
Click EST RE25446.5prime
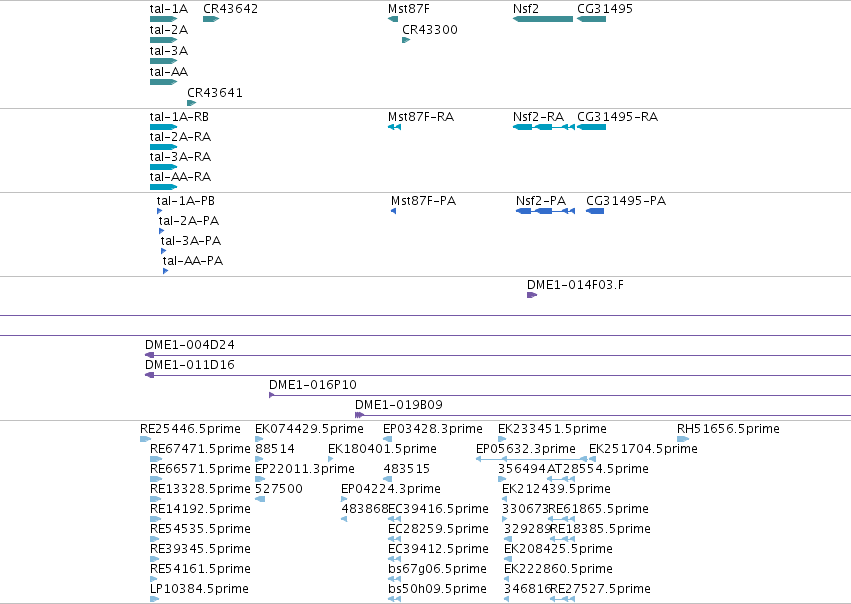point(145,440)
